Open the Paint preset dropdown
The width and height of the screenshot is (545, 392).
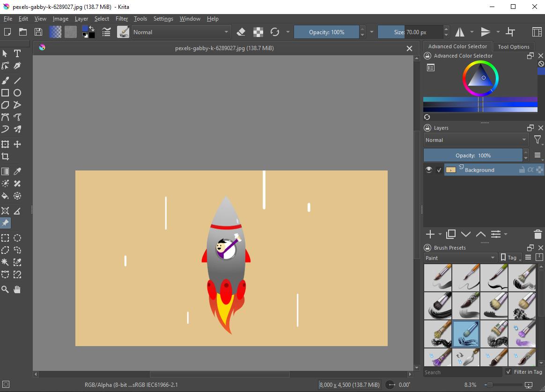pos(460,258)
